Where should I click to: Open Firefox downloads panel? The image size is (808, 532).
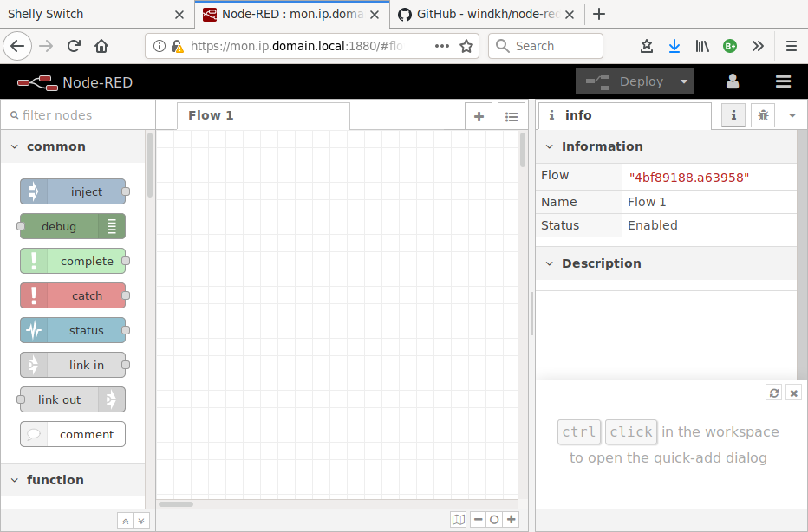[674, 46]
